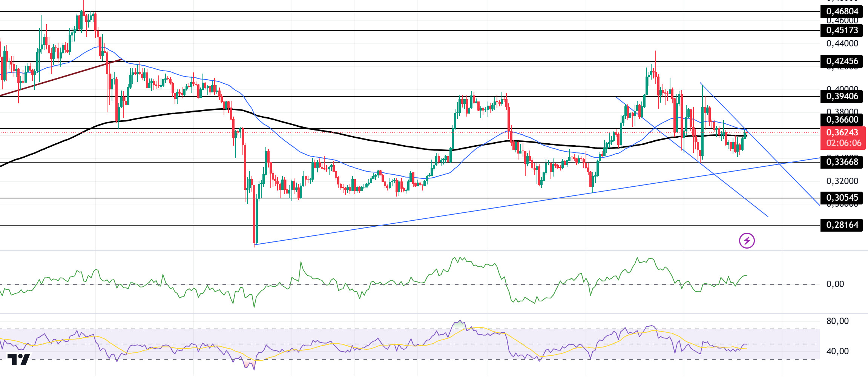Click the purple lightning bolt icon

click(747, 241)
